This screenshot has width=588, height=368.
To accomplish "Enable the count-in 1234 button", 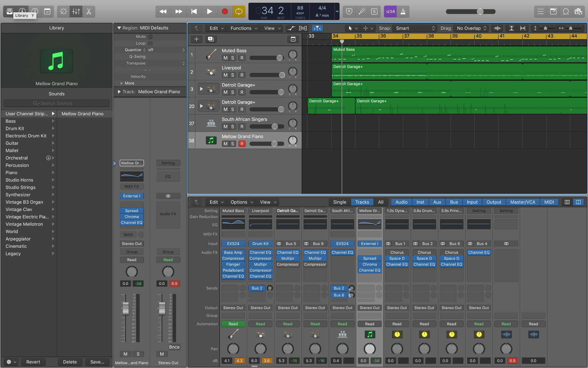I will [x=390, y=12].
